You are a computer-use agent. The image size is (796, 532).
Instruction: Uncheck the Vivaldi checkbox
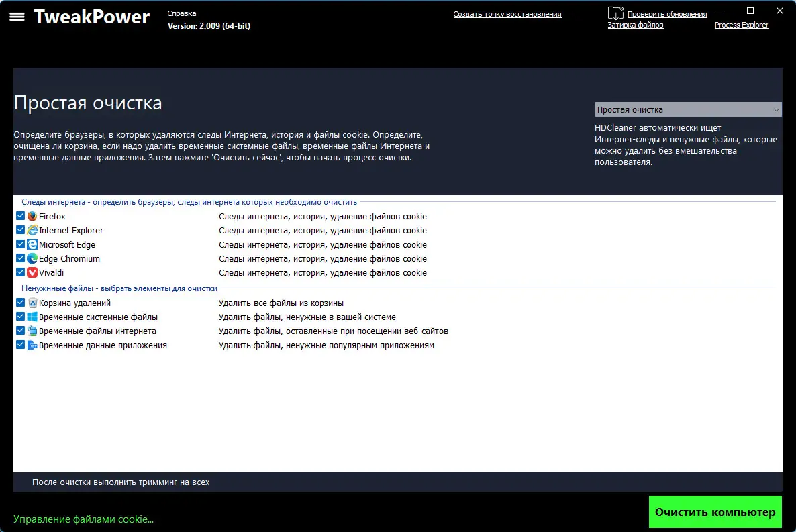click(20, 272)
